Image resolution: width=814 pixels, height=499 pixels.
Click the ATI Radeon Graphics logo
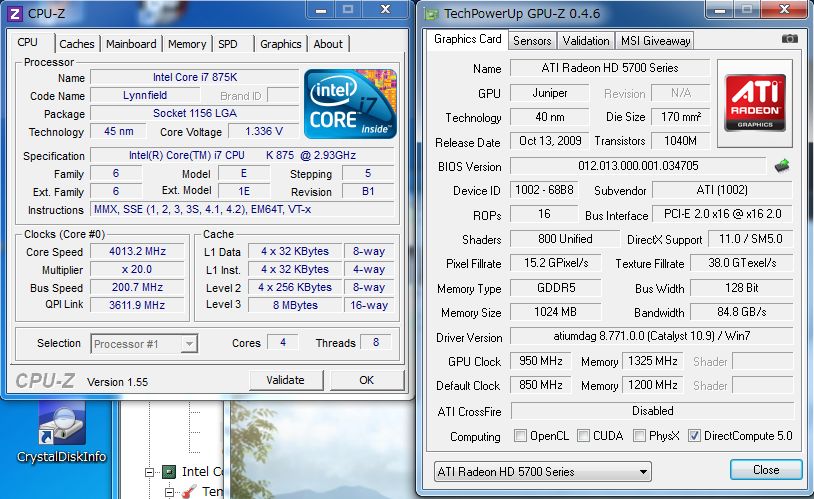click(x=755, y=103)
